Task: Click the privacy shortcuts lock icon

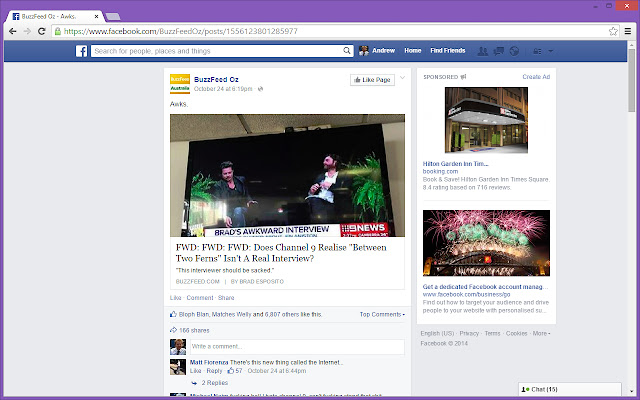Action: 537,51
